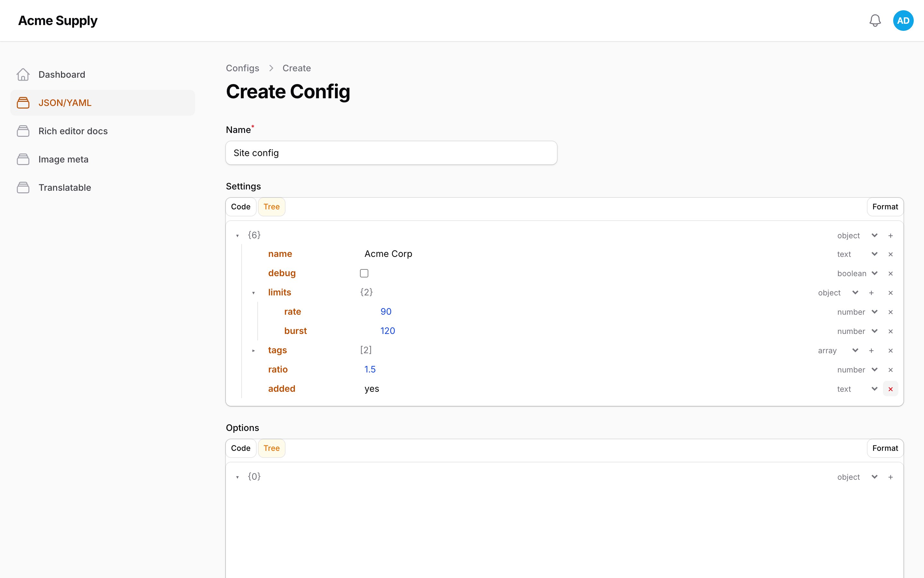Add a property to the Options root object
924x578 pixels.
click(x=890, y=477)
